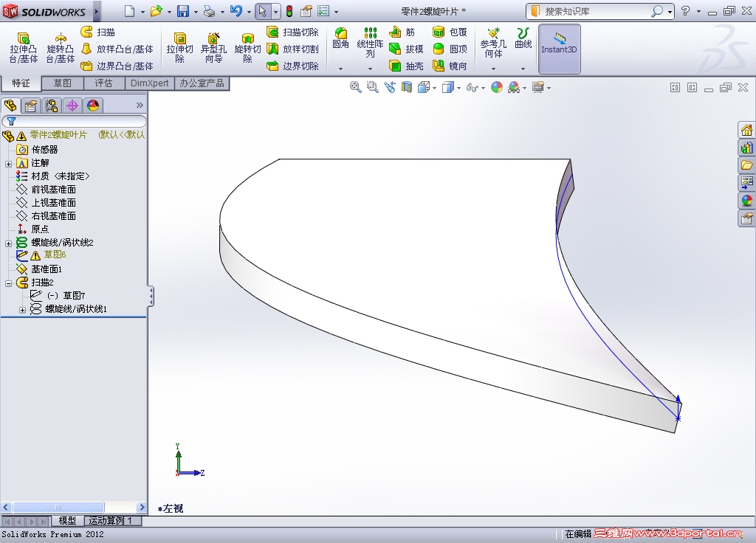This screenshot has width=756, height=543.
Task: Open the Fillet dropdown arrow
Action: point(340,69)
